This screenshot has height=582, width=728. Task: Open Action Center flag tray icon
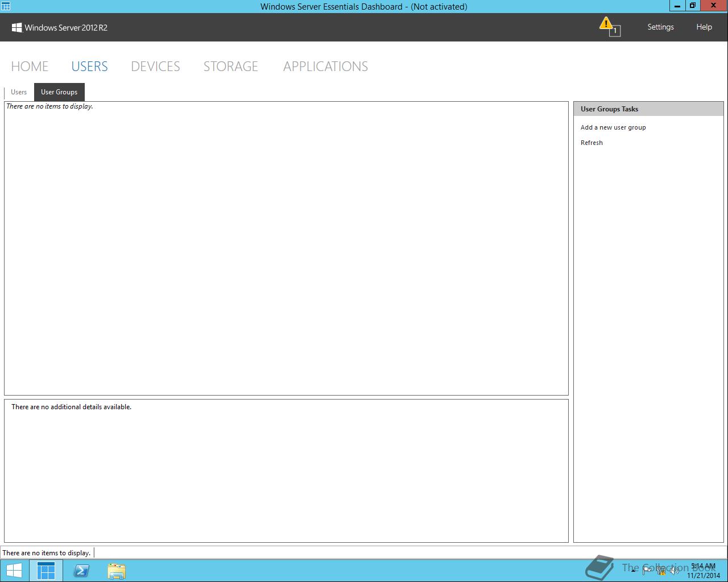click(647, 571)
